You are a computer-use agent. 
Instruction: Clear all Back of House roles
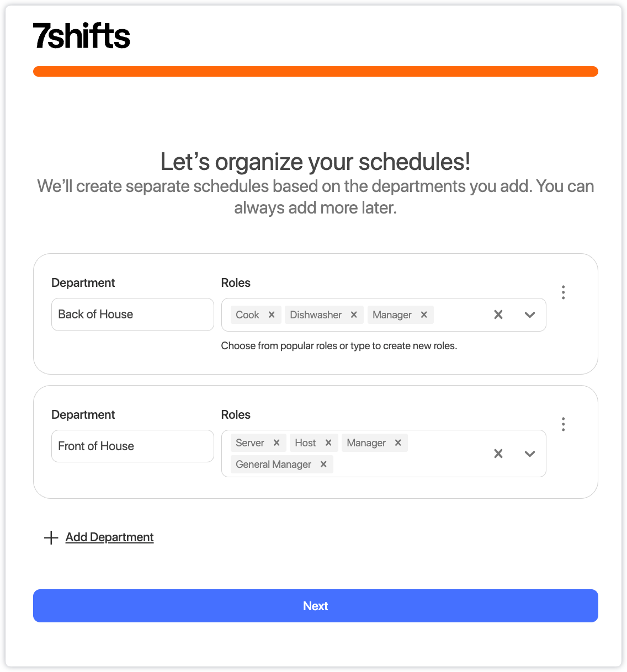point(498,314)
